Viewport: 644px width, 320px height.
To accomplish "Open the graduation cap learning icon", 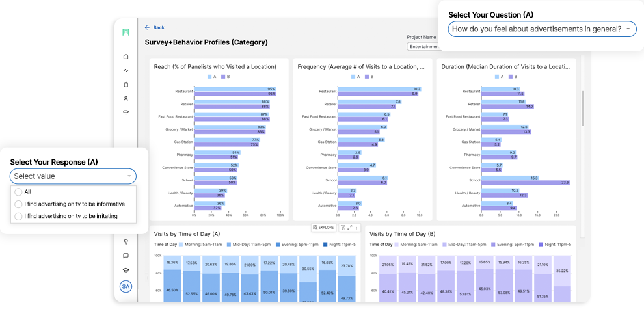I will coord(126,270).
